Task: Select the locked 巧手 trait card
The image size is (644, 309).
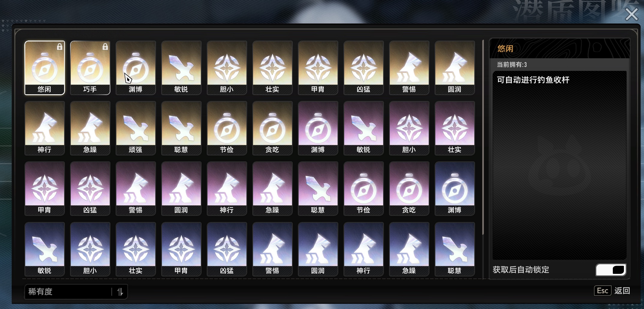Action: coord(90,68)
